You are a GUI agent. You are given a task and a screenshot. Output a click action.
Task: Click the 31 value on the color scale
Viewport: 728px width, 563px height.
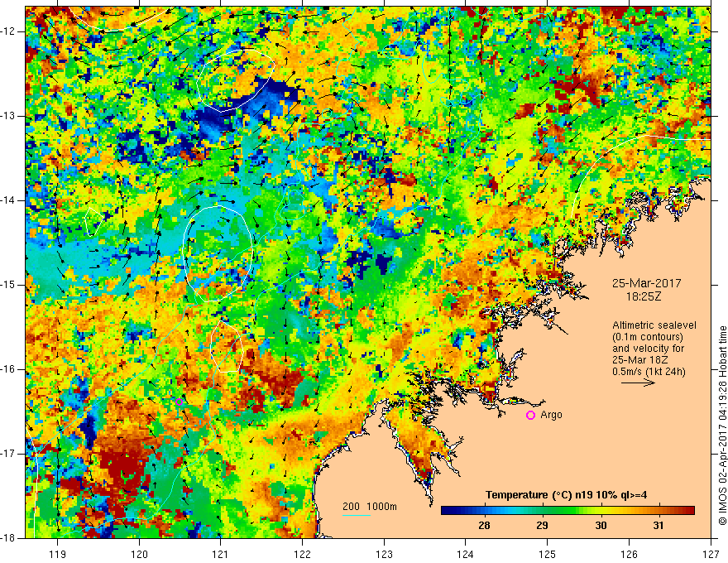[659, 526]
